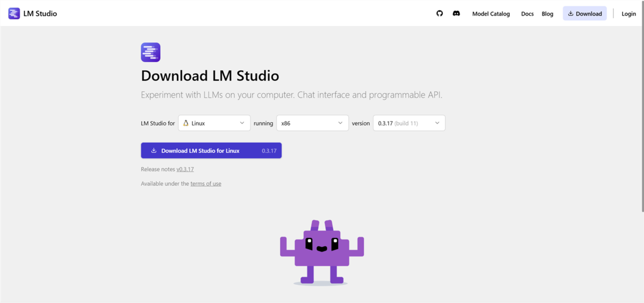Screen dimensions: 644x303
Task: Click the LM Studio logo in header
Action: (14, 13)
